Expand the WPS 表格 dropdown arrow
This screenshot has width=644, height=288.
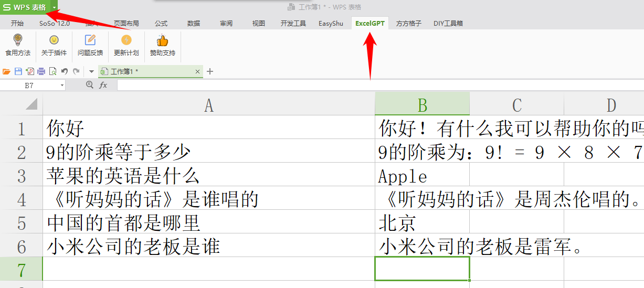click(54, 7)
